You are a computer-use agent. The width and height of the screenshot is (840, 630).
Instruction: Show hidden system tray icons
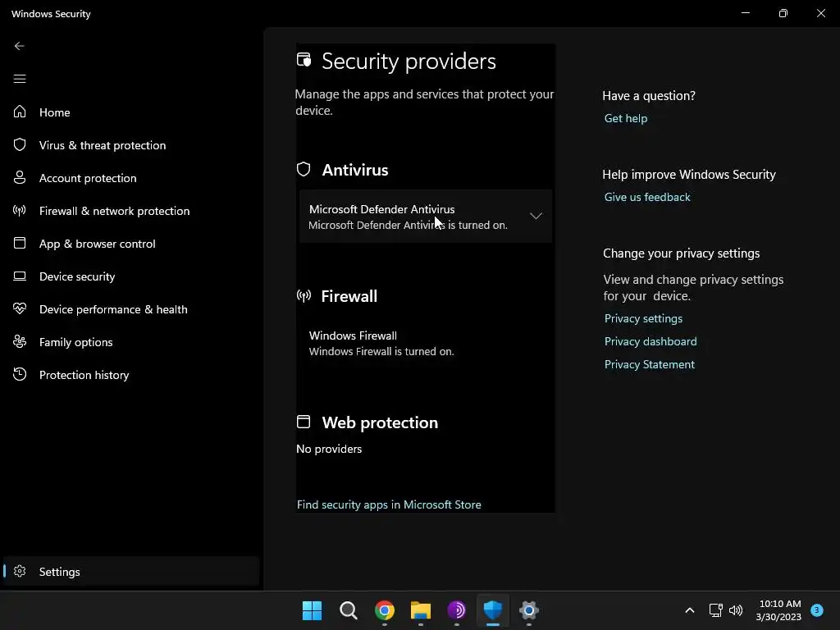690,610
